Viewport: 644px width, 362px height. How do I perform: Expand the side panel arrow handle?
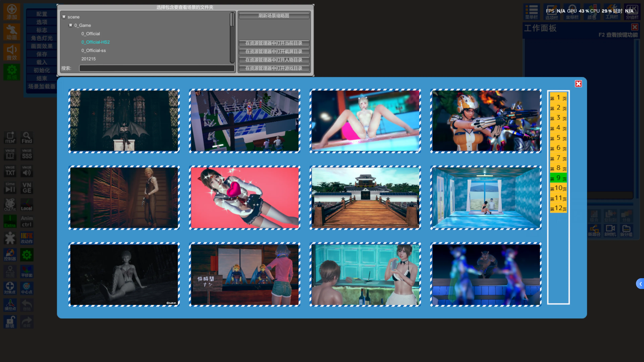[640, 284]
